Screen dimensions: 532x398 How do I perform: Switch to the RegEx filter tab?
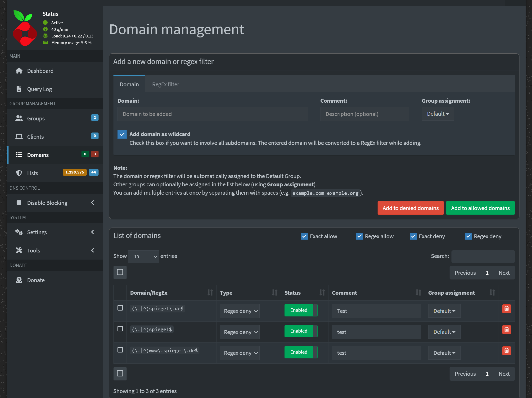(x=166, y=84)
